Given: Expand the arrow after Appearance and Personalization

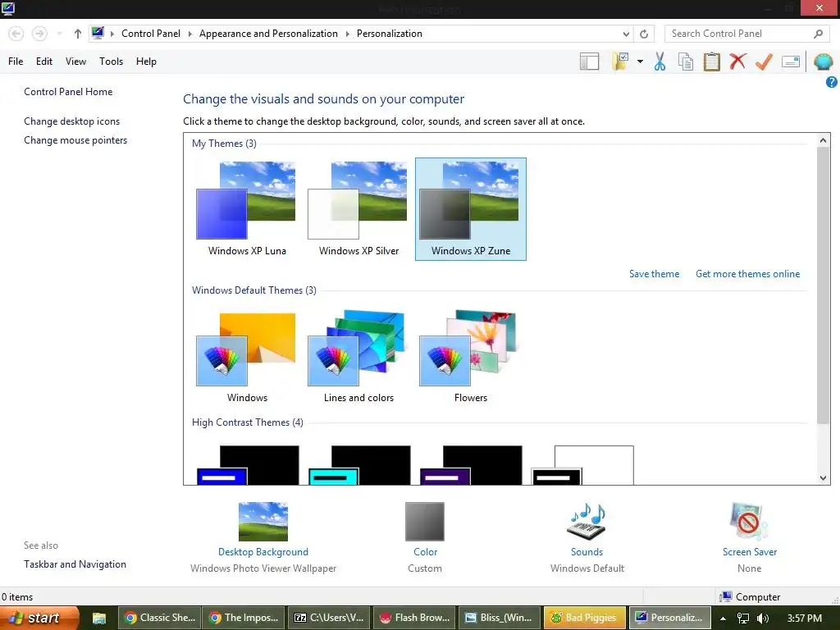Looking at the screenshot, I should [347, 34].
